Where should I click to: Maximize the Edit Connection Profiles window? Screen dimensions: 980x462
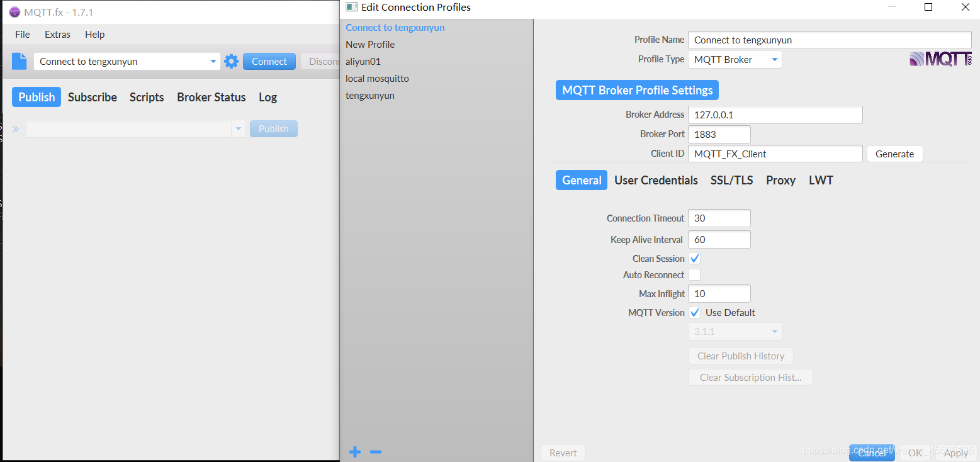click(x=928, y=7)
